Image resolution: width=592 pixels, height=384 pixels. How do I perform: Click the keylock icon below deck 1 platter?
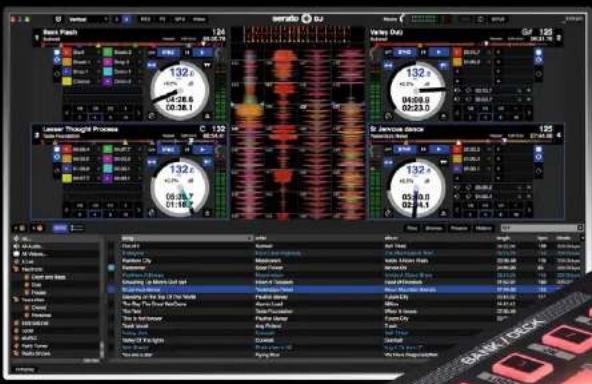151,116
